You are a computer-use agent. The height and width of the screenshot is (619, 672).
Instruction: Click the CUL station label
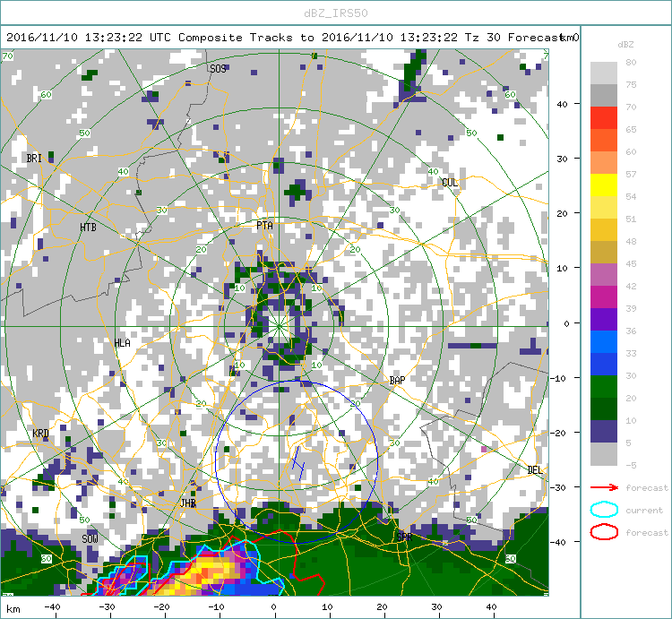pos(450,183)
